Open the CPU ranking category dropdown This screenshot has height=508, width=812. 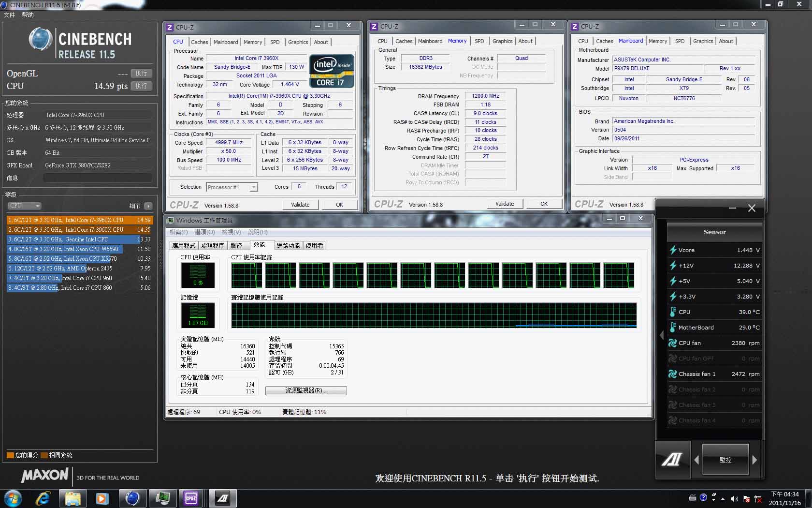point(24,206)
